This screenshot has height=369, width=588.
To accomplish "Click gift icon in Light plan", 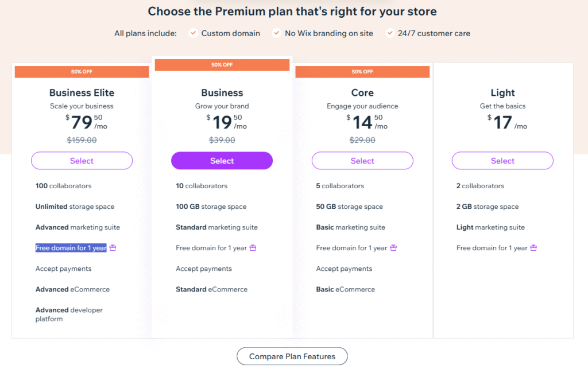I will click(x=533, y=248).
